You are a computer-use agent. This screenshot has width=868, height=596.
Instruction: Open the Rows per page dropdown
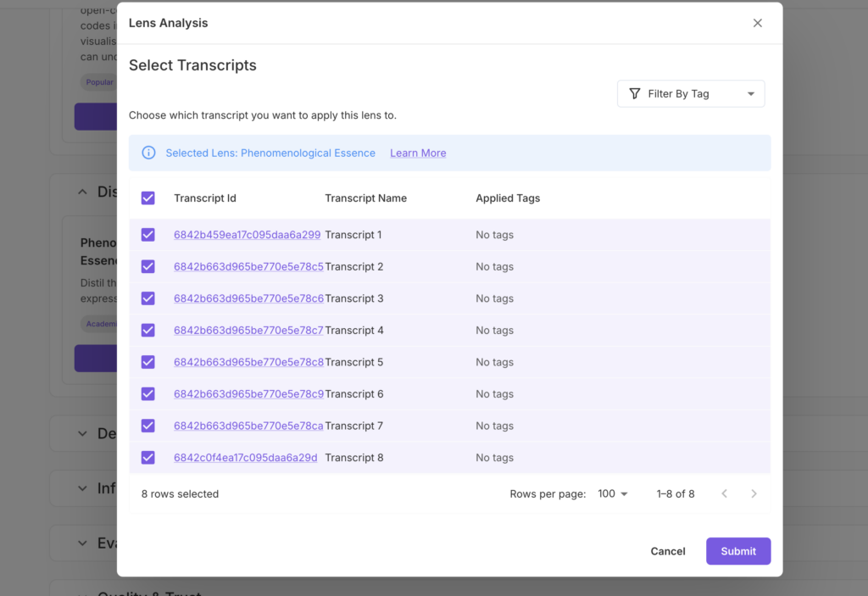(612, 493)
